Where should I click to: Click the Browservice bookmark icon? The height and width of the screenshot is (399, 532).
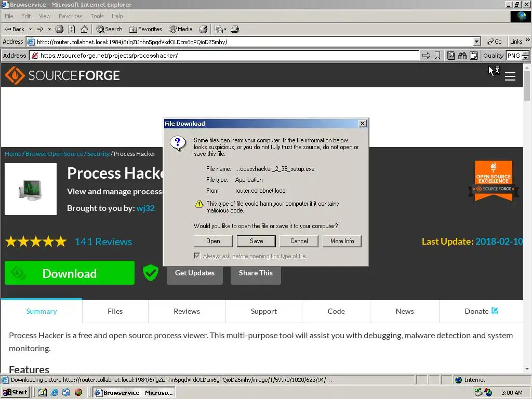(x=437, y=56)
